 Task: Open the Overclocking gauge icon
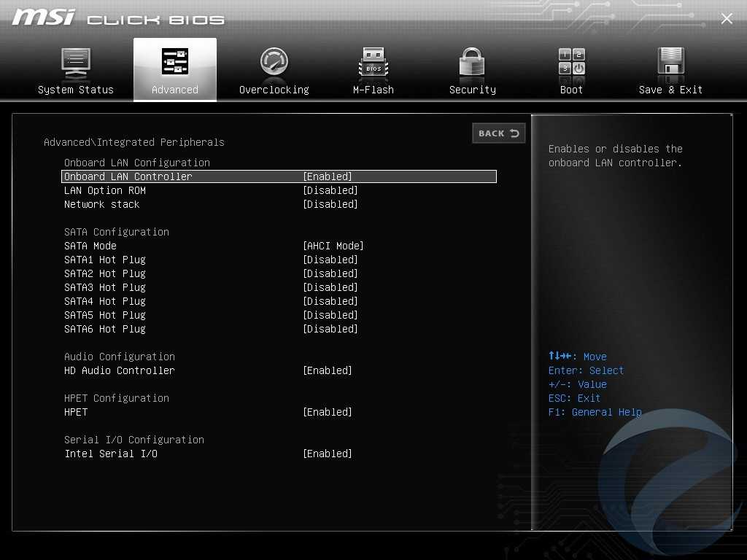[274, 63]
